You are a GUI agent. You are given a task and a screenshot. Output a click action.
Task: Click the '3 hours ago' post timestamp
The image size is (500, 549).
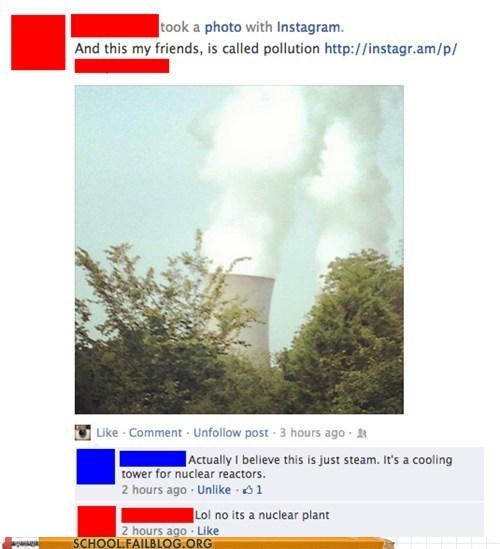[312, 433]
